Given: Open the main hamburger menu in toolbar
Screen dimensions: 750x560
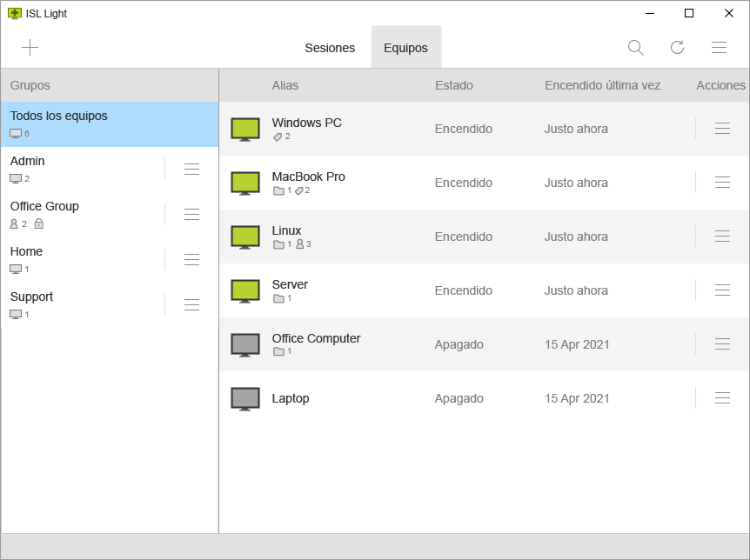Looking at the screenshot, I should (719, 48).
